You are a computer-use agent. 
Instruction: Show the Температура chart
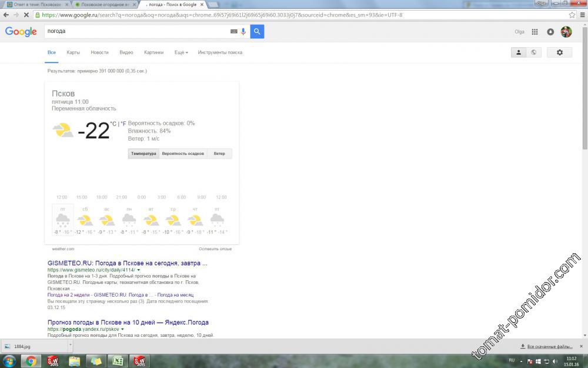(143, 154)
